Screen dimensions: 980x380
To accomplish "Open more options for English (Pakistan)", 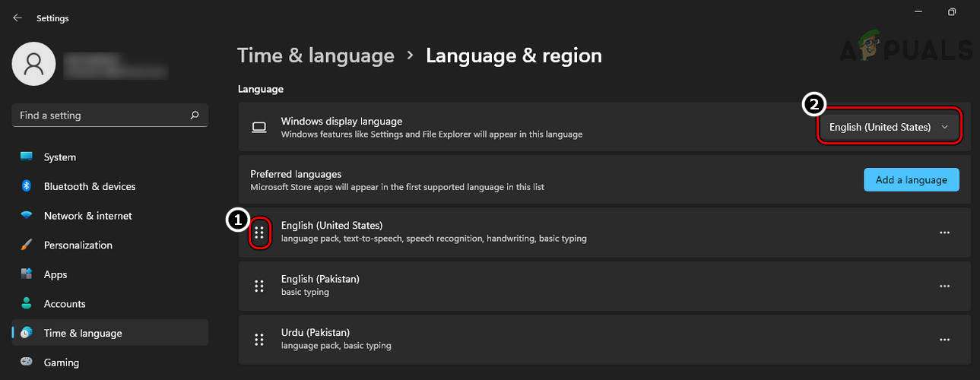I will coord(944,286).
